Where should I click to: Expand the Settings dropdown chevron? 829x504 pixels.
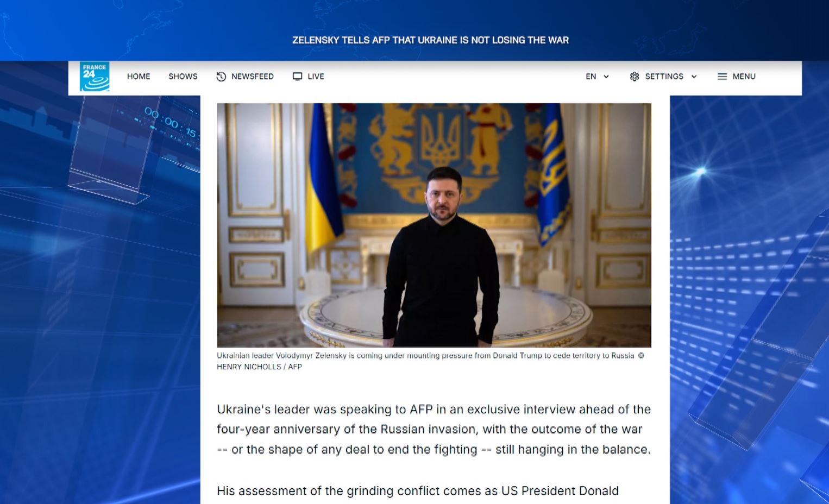[694, 77]
